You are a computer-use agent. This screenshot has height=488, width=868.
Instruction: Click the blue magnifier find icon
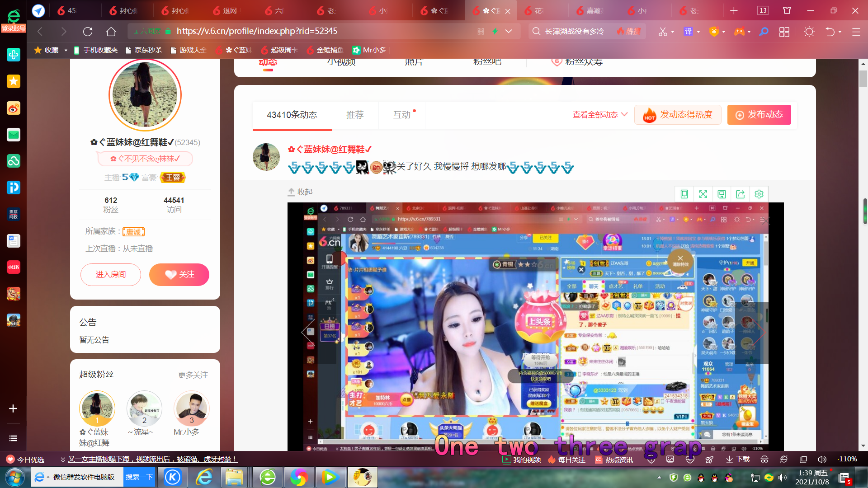tap(764, 32)
